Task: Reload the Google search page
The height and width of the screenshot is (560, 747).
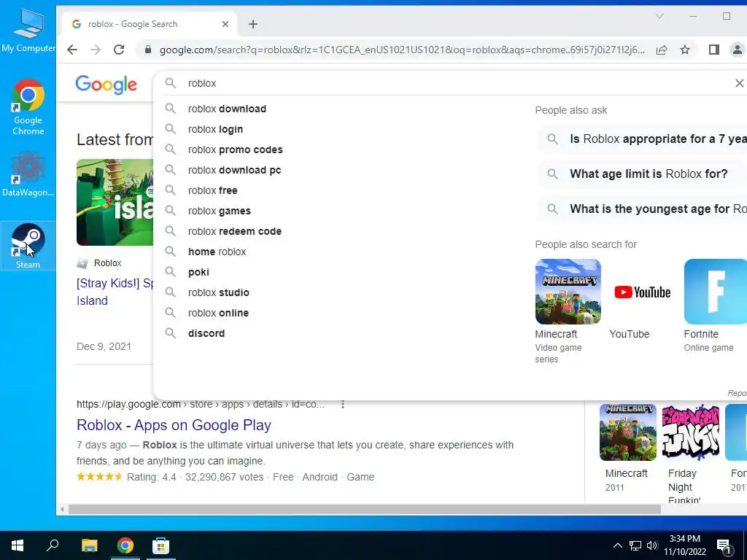Action: point(119,50)
